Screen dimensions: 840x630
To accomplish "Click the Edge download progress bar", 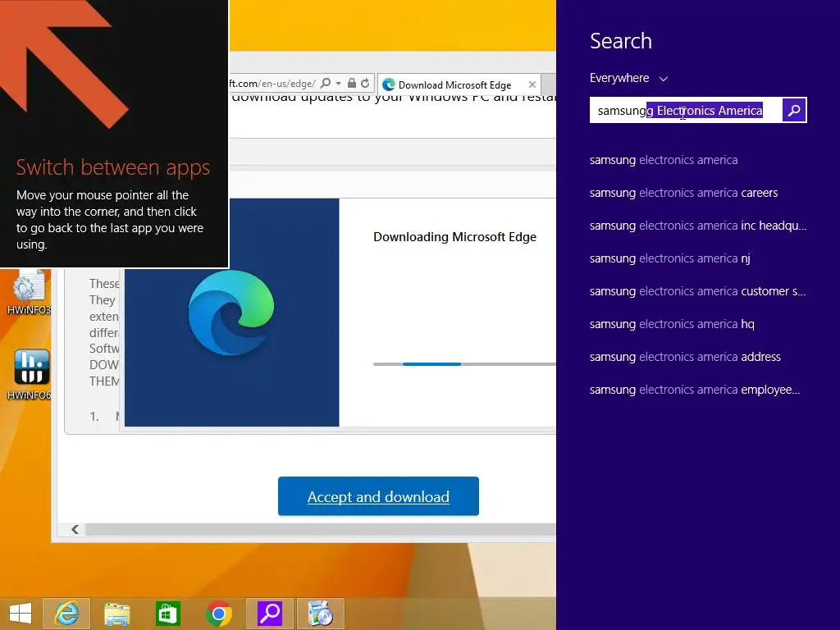I will coord(464,364).
